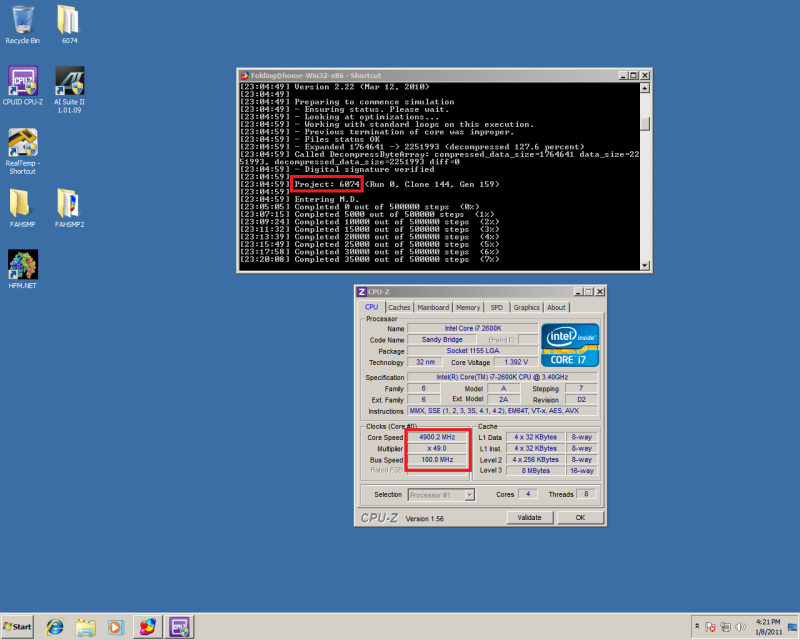Image resolution: width=800 pixels, height=640 pixels.
Task: Launch HFM.NET desktop shortcut
Action: (22, 269)
